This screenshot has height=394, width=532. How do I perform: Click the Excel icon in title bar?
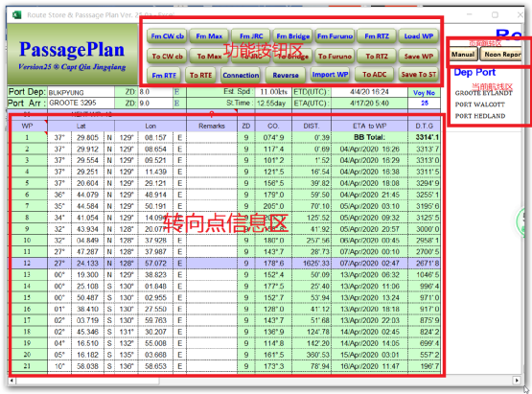[16, 15]
